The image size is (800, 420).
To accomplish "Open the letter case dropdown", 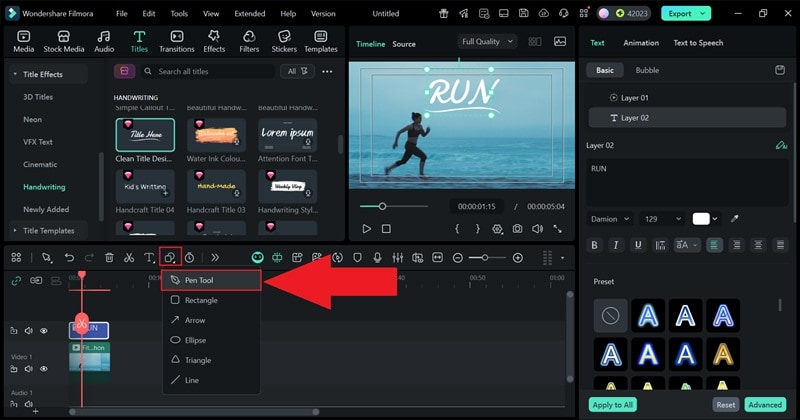I will pos(687,245).
